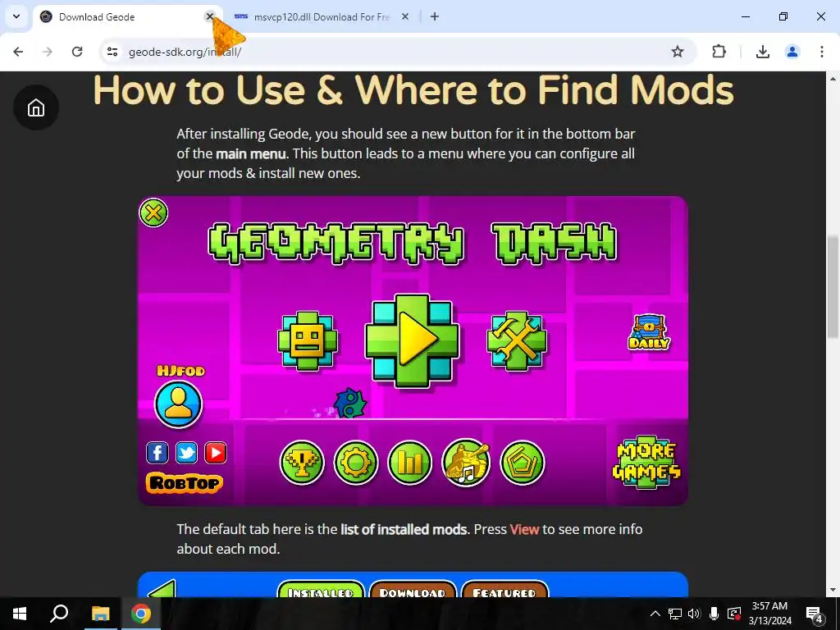Switch to the Download Geode tab
Viewport: 840px width, 630px height.
(x=127, y=16)
